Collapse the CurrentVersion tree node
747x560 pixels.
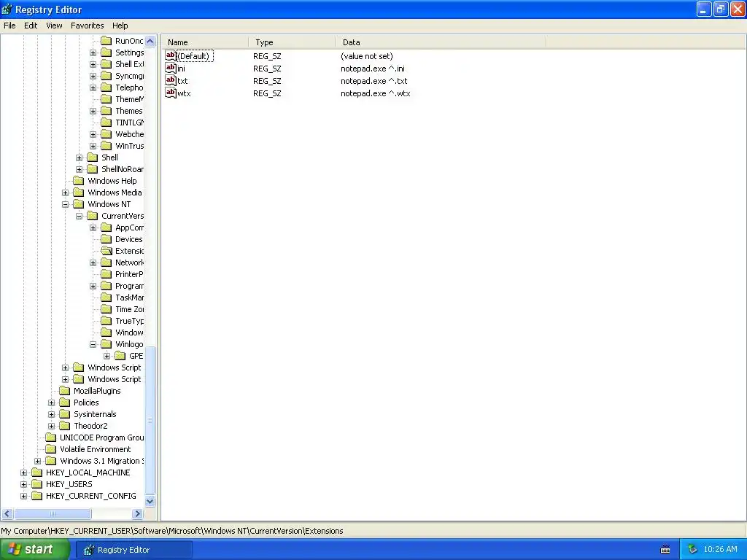coord(79,216)
